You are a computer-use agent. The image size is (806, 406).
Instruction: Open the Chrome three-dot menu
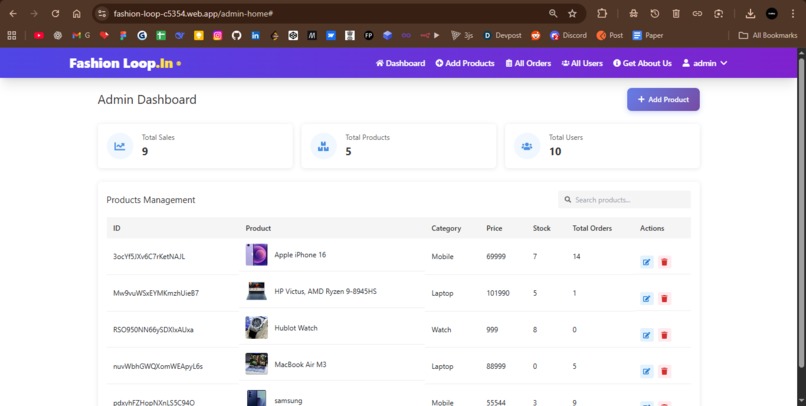click(x=793, y=14)
